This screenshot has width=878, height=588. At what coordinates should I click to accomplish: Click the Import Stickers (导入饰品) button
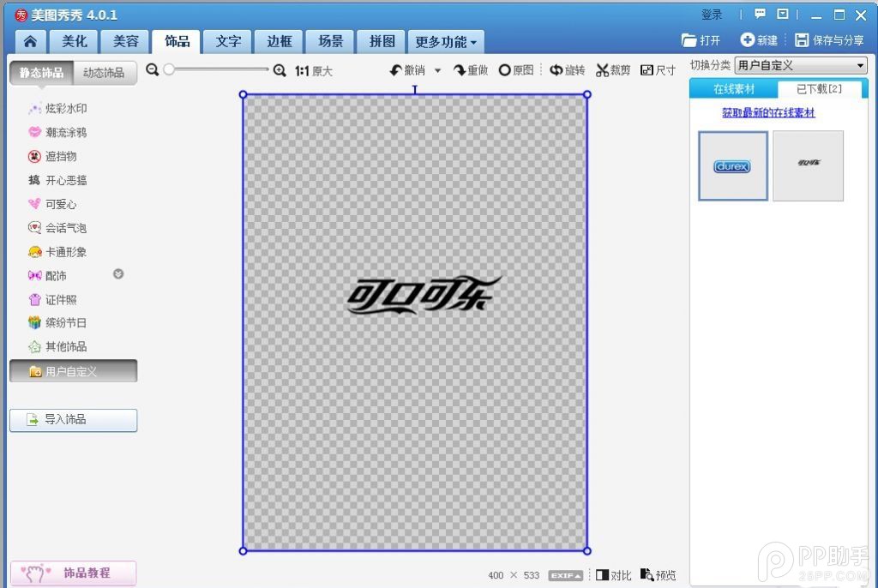73,420
